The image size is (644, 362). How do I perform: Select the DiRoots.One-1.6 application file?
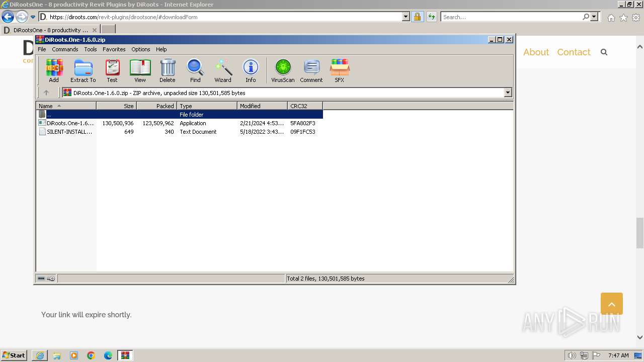(180, 123)
